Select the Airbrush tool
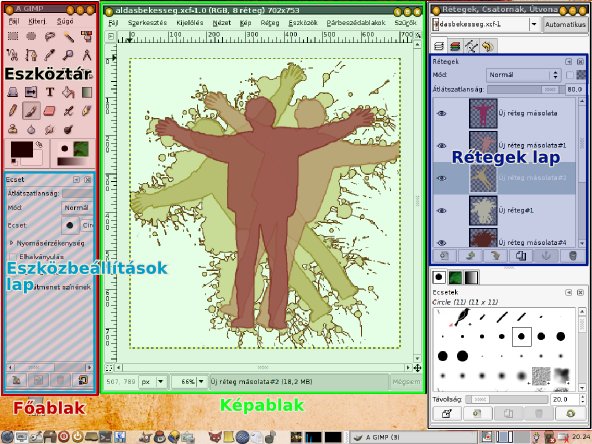 [68, 111]
